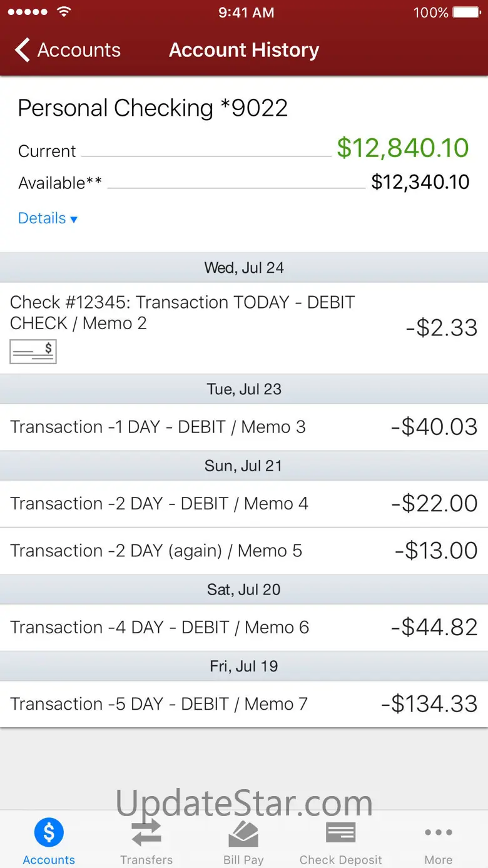Open Check #12345 transaction
Screen dimensions: 488x868
tap(244, 328)
